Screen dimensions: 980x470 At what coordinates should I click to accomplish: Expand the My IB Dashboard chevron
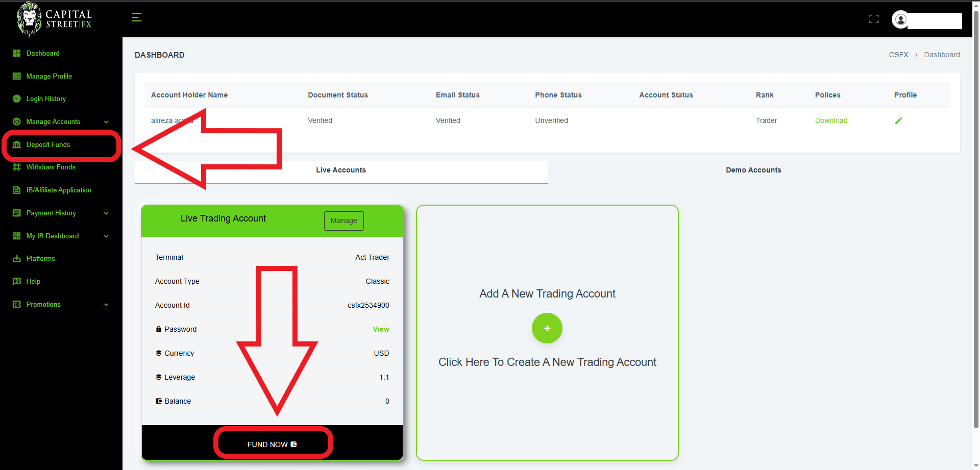coord(106,236)
